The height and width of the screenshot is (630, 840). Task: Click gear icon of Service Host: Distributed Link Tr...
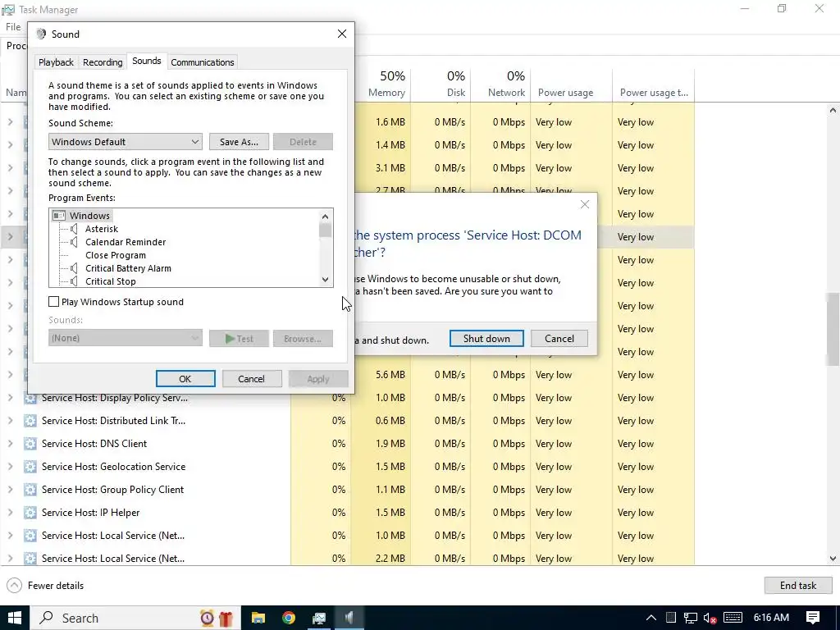[x=30, y=421]
